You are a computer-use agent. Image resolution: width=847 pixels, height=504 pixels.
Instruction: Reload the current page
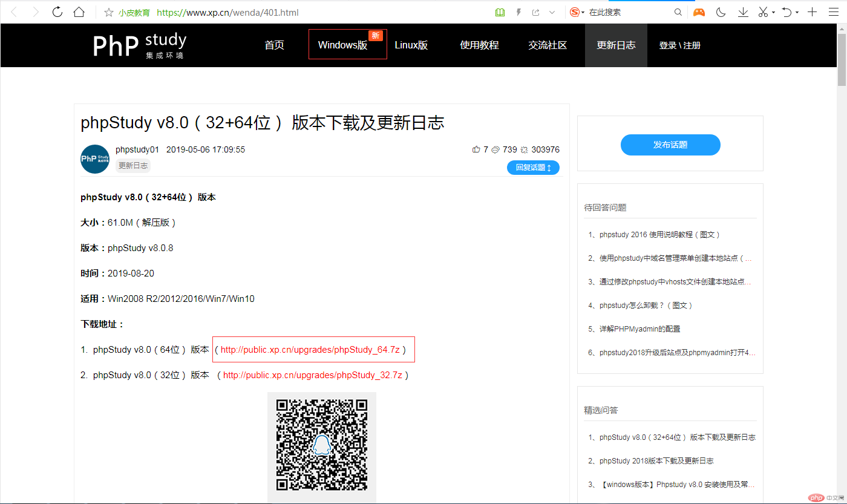[57, 12]
